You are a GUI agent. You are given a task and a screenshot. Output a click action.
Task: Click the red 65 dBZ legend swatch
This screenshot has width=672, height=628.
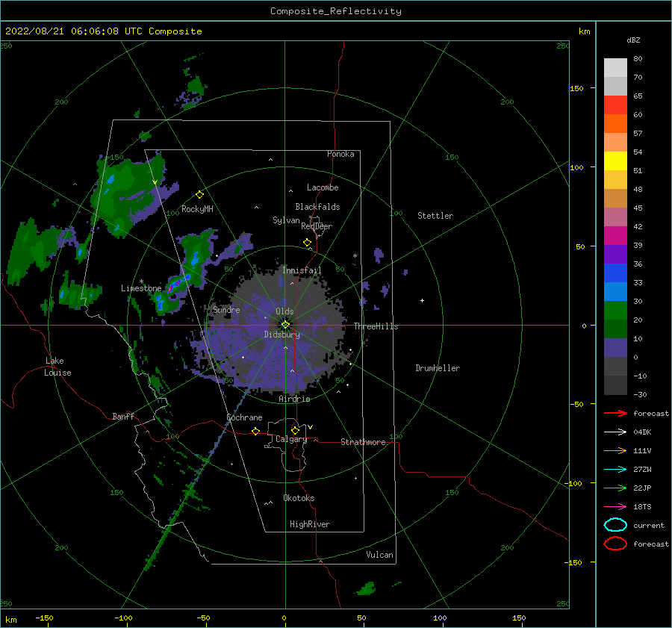(x=615, y=105)
